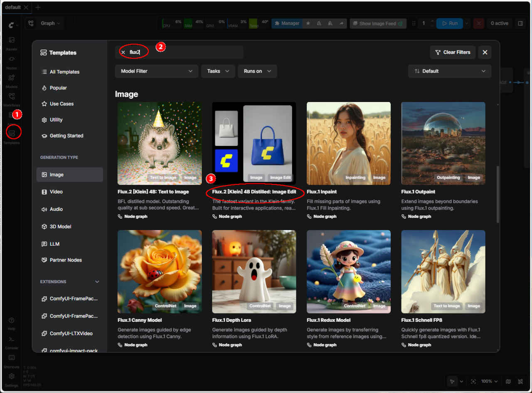The width and height of the screenshot is (532, 393).
Task: Open Flux.2 Klein 4B Distilled Image Edit thumbnail
Action: point(254,143)
